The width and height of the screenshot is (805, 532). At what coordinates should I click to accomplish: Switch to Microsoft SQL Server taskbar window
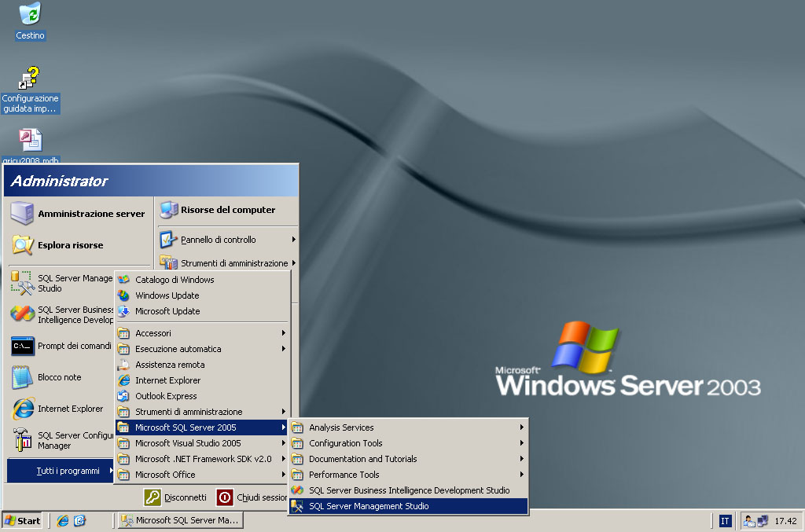tap(178, 520)
